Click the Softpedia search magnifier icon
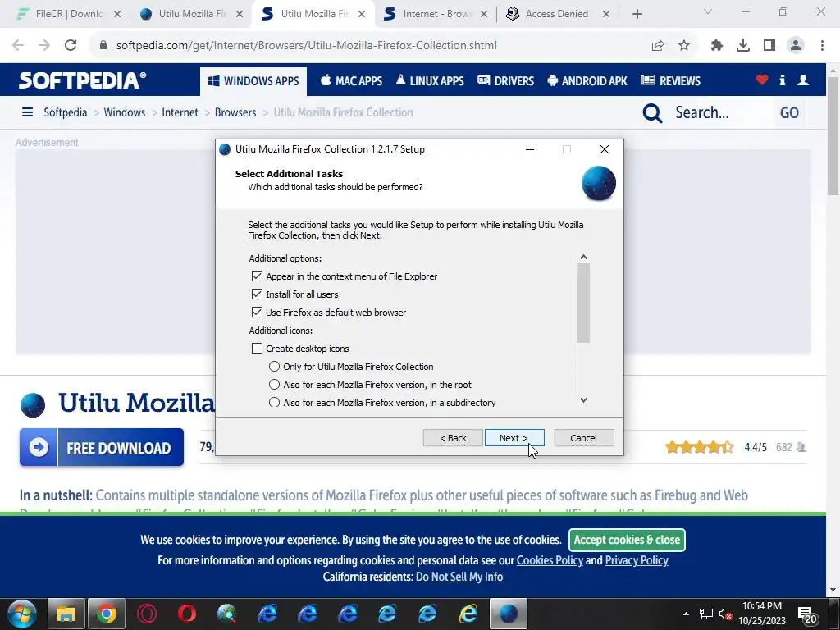The width and height of the screenshot is (840, 630). (x=652, y=113)
